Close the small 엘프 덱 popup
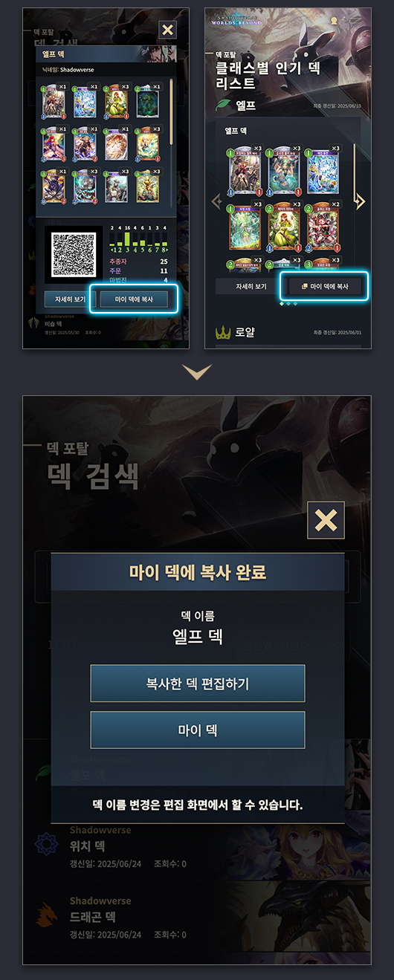The image size is (394, 980). [x=168, y=30]
